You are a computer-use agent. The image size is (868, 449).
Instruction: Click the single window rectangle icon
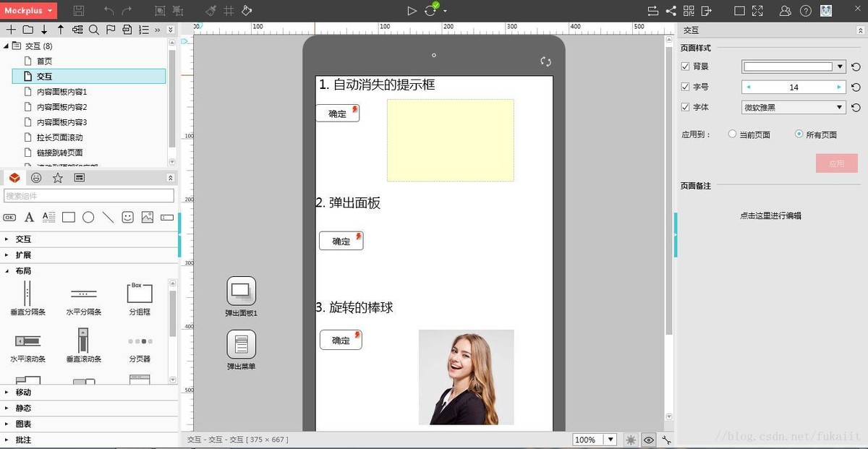pos(739,11)
